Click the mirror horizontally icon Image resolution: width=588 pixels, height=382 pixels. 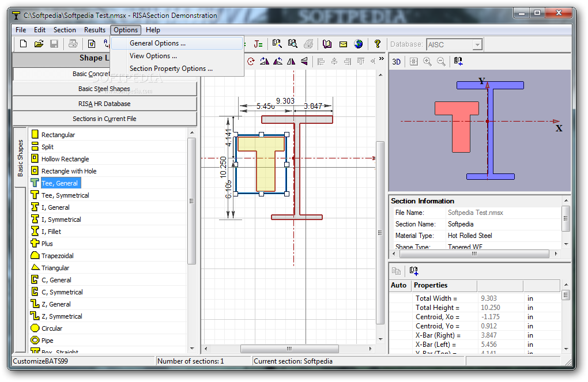tap(291, 61)
